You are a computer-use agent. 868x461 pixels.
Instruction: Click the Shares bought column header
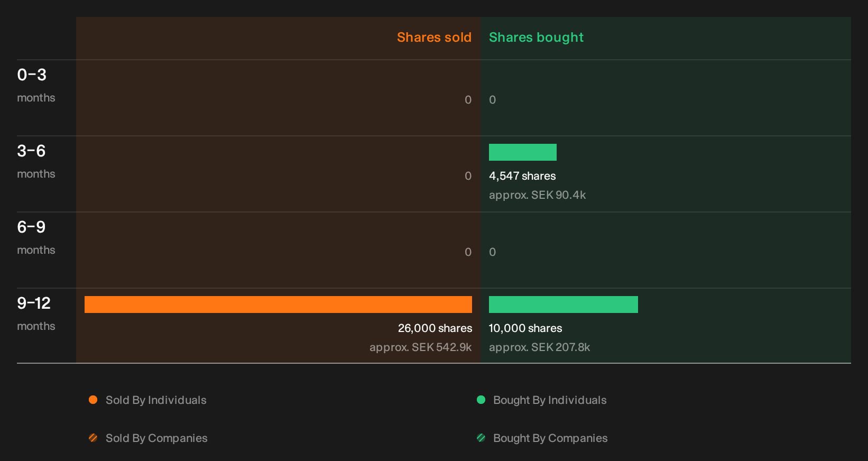point(536,38)
